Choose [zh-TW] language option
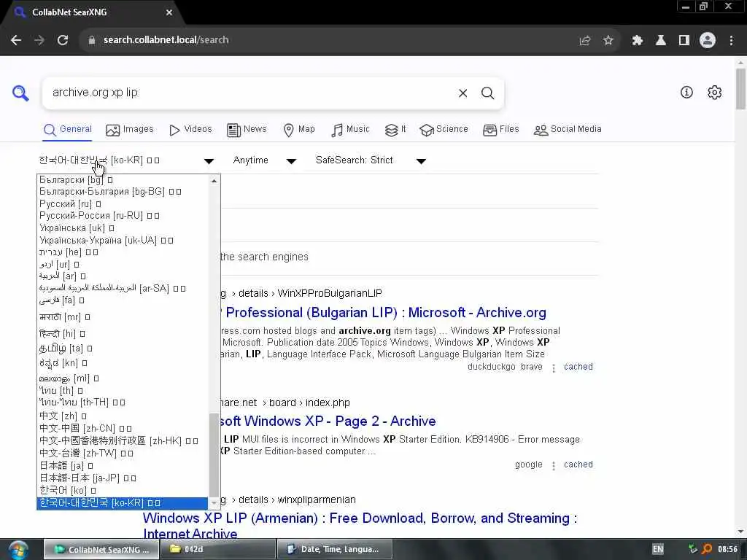This screenshot has width=747, height=560. tap(123, 454)
